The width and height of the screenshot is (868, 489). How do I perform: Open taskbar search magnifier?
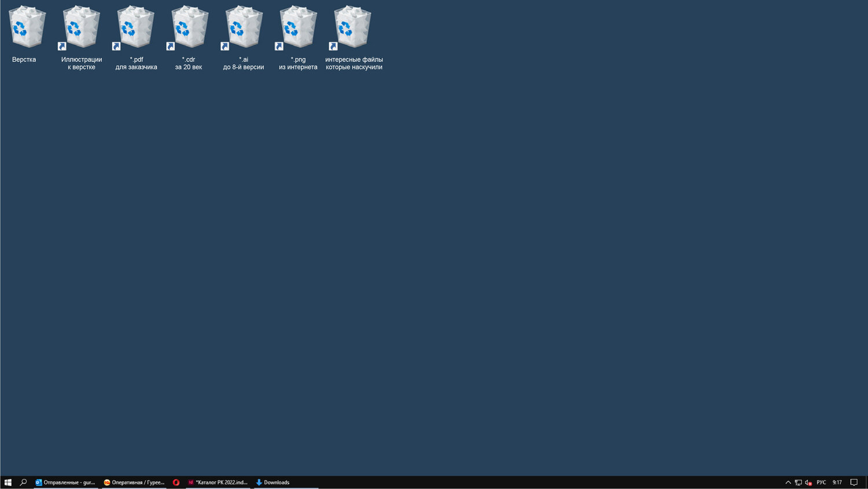tap(24, 482)
